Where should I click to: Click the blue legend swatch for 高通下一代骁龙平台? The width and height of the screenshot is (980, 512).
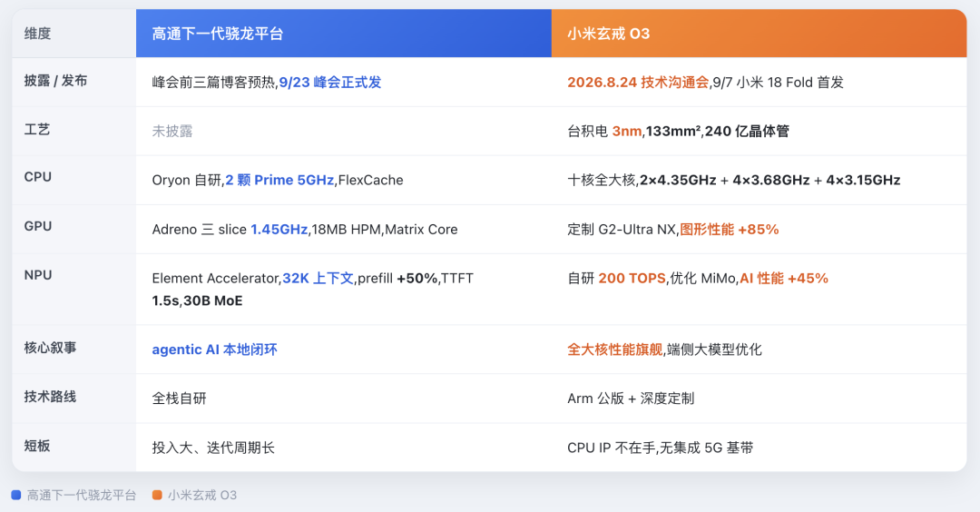click(16, 495)
